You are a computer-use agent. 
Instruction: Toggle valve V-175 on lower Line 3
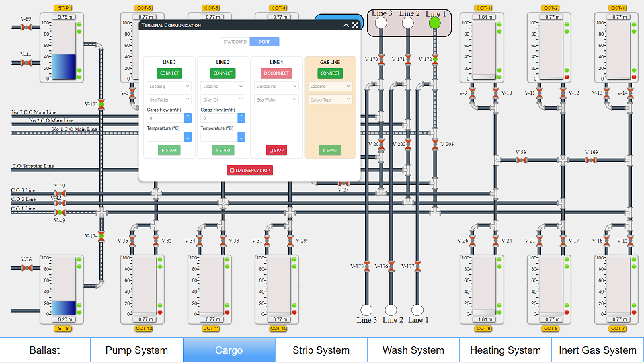tap(367, 266)
